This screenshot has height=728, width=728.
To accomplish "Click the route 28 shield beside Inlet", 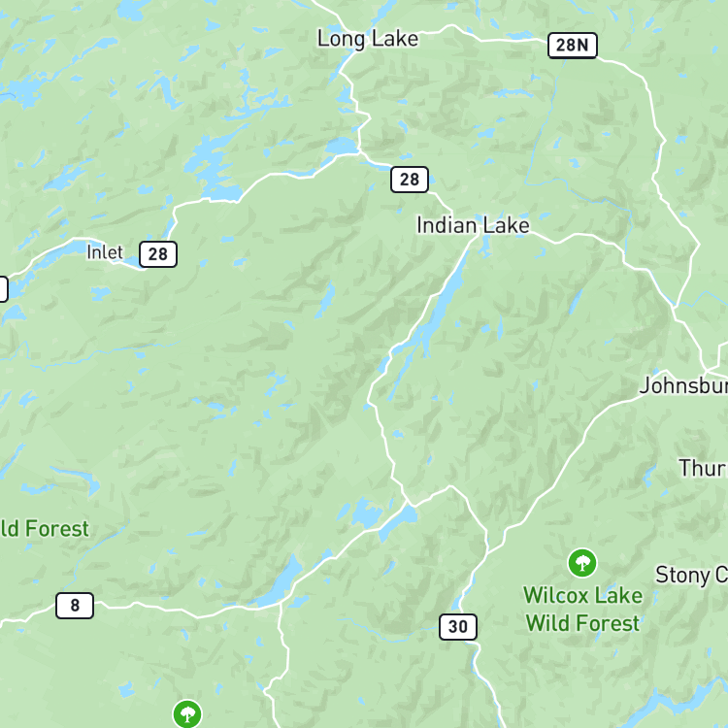I will point(158,254).
